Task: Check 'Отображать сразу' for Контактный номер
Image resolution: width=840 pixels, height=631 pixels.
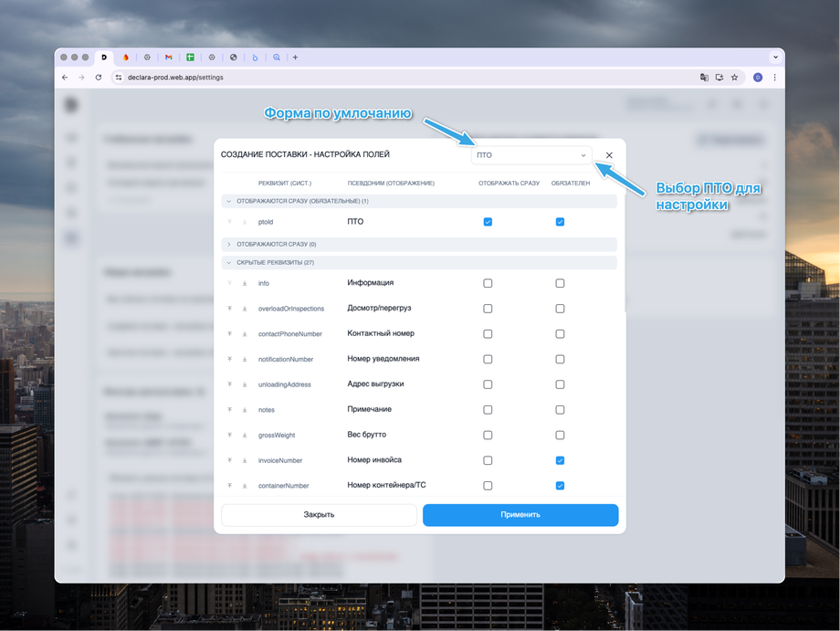Action: (x=488, y=333)
